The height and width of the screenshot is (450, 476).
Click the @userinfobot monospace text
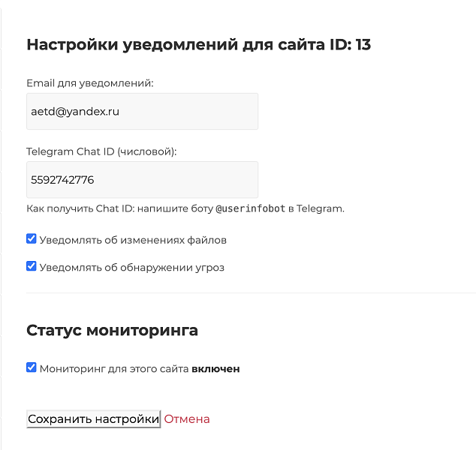tap(251, 208)
